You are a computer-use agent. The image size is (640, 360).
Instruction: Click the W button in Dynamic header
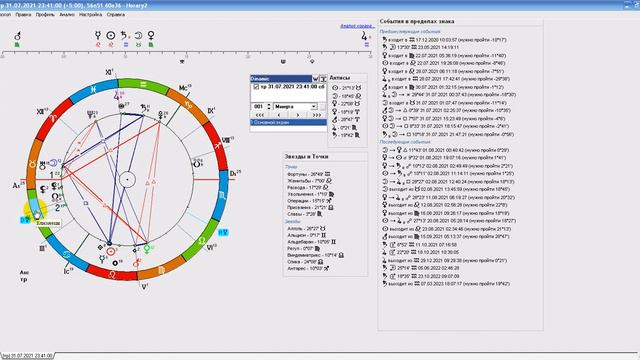click(315, 79)
